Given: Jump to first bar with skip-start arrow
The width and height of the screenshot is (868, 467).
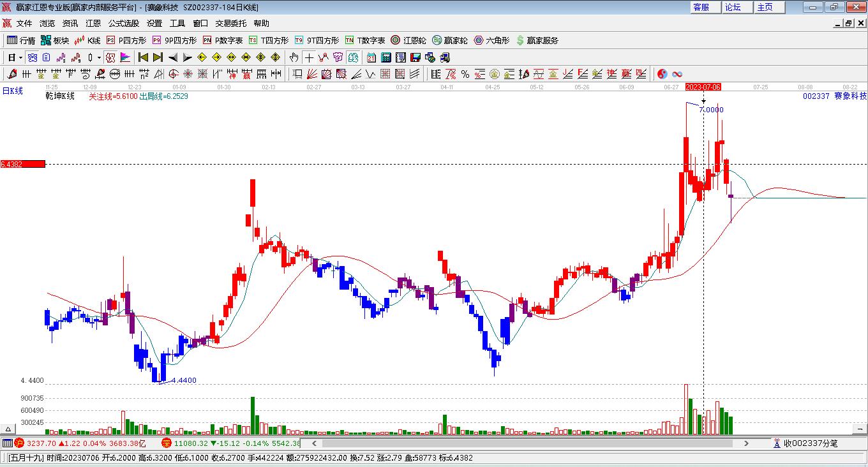Looking at the screenshot, I should click(x=144, y=57).
